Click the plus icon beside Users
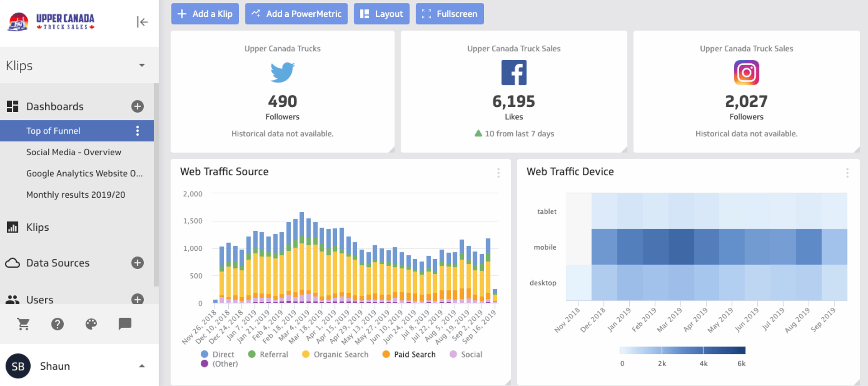The width and height of the screenshot is (868, 386). [137, 299]
